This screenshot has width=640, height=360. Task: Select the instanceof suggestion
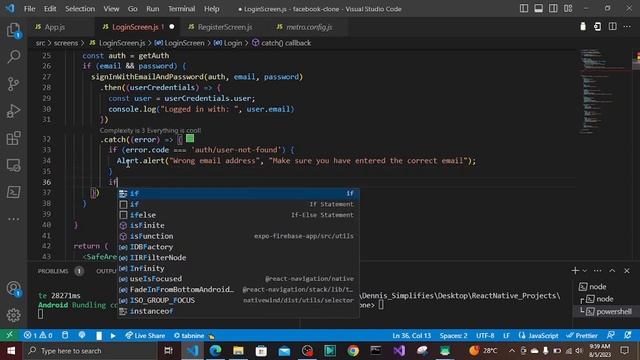point(238,311)
